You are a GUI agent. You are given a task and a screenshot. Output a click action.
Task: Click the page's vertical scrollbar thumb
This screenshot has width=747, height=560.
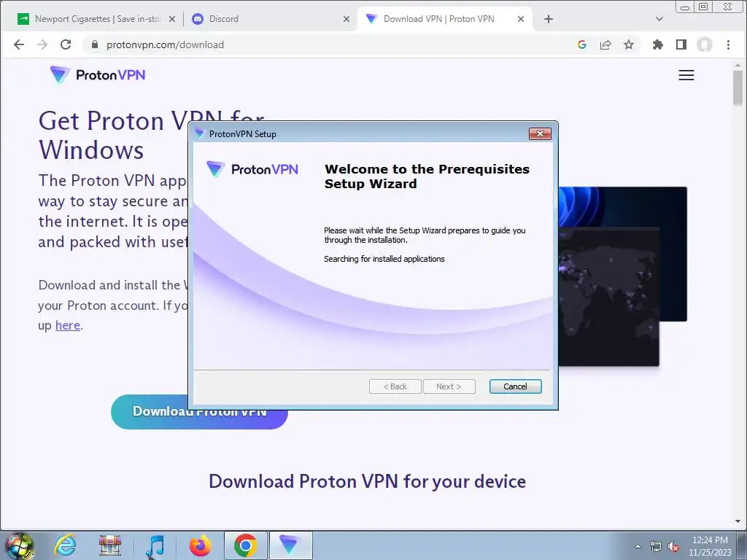pyautogui.click(x=738, y=88)
